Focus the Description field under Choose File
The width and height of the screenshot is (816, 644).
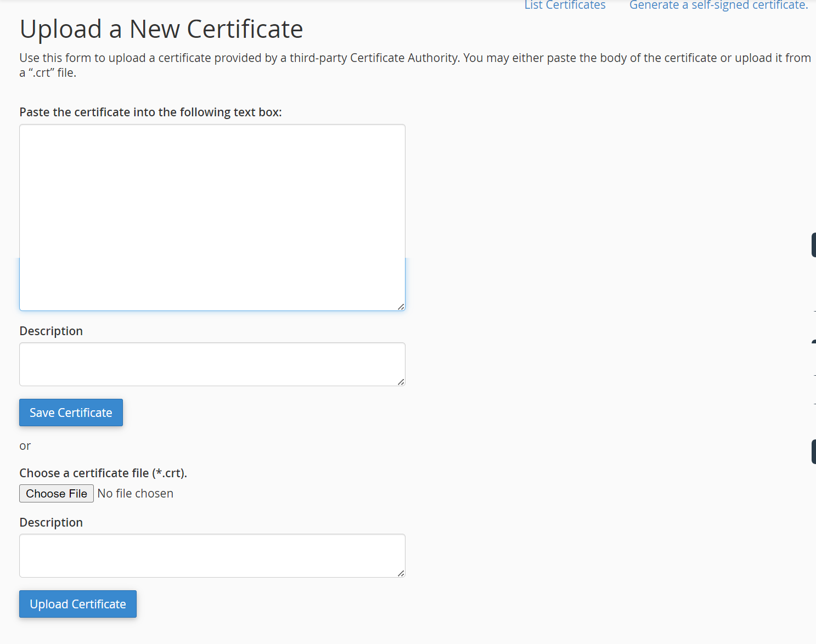click(x=212, y=555)
